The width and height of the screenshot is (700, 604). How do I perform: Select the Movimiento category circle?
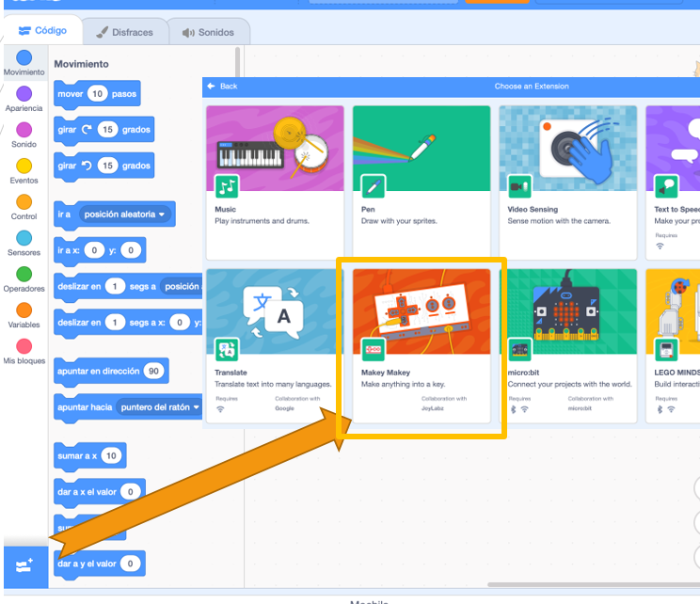click(x=24, y=57)
